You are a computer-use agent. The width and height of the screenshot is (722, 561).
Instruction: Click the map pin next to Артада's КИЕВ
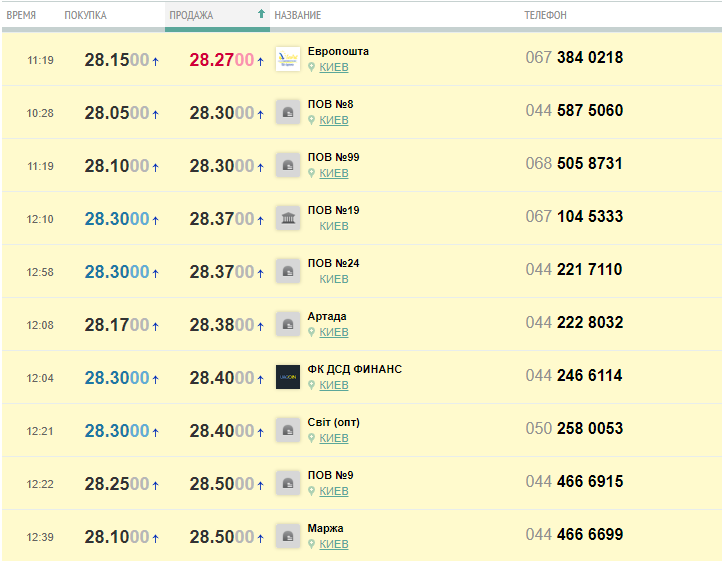click(x=312, y=332)
